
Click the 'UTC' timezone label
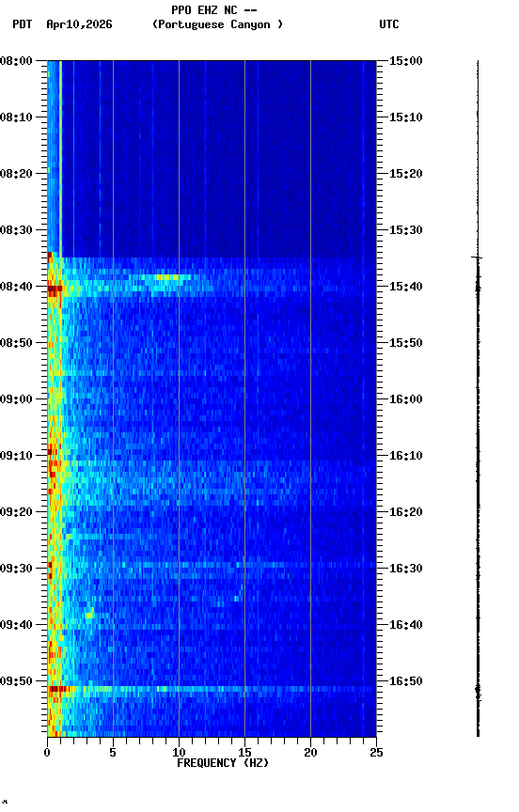point(389,24)
